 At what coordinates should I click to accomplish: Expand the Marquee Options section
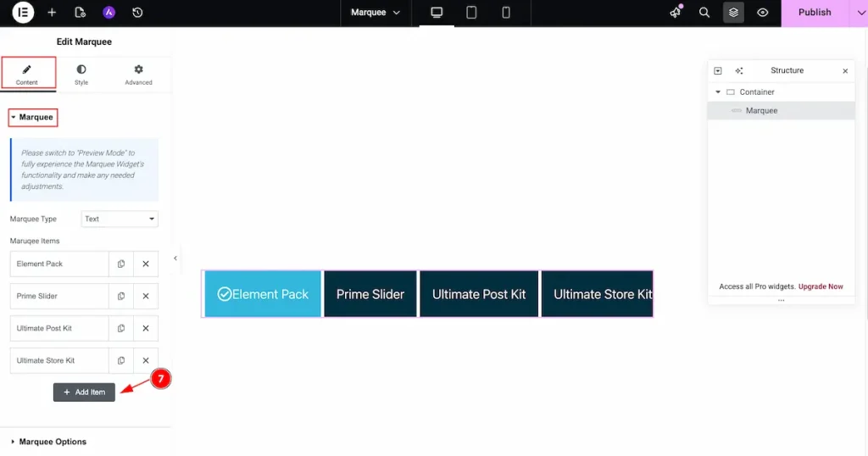[48, 442]
